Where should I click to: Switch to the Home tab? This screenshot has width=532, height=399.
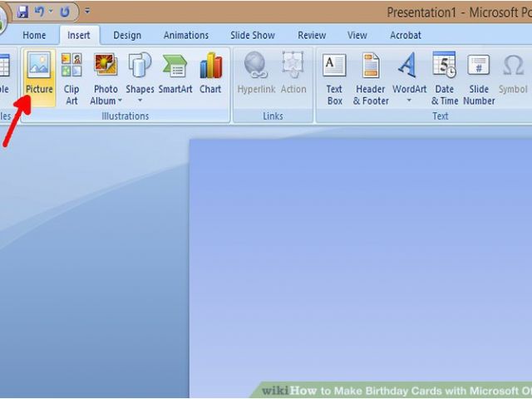[34, 35]
